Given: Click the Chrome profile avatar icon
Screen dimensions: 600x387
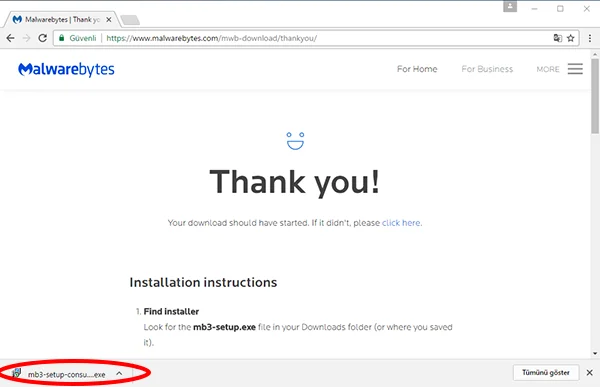Looking at the screenshot, I should (x=510, y=7).
